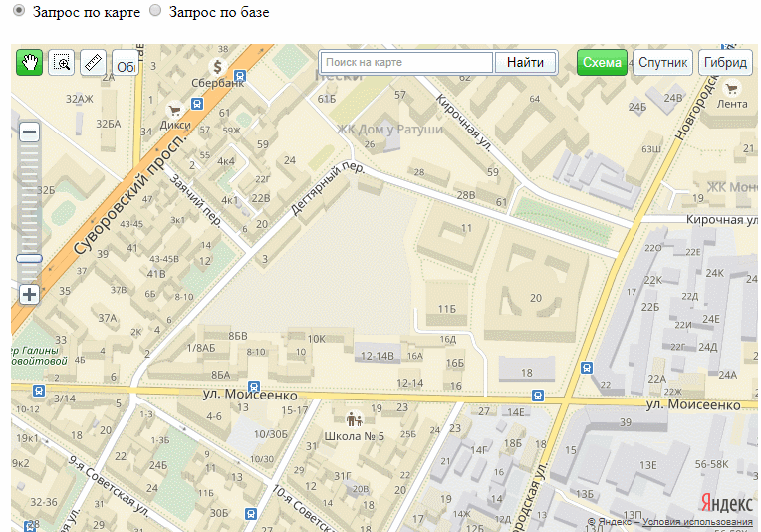Click bus stop icon below building 18
The image size is (761, 532).
[x=537, y=396]
